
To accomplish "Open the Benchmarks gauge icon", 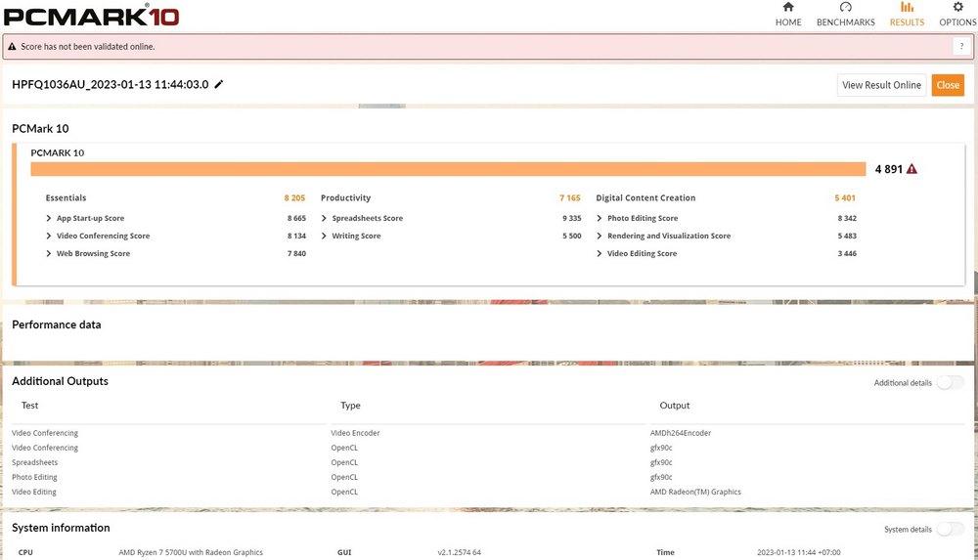I will 845,7.
